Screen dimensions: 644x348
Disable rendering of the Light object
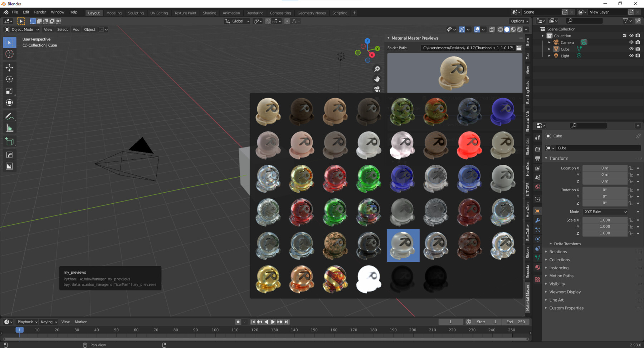[638, 56]
